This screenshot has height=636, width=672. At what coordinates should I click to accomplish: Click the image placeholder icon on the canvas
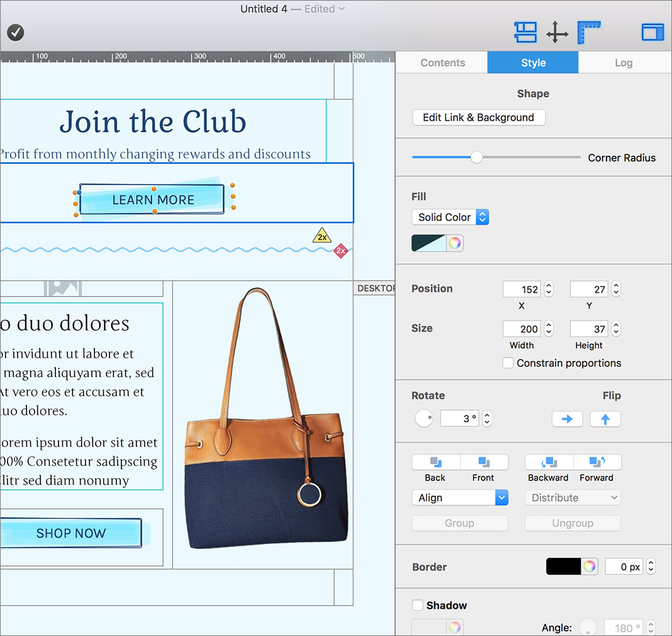click(x=62, y=288)
